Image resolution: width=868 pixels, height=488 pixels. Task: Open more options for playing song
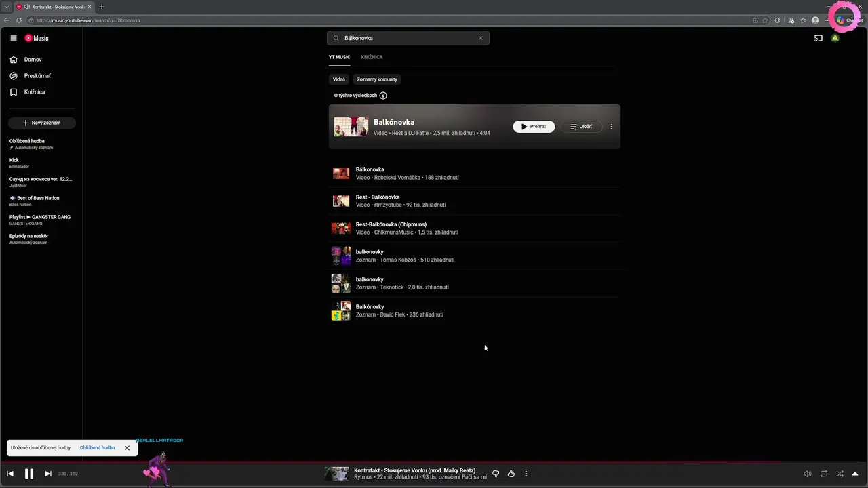[x=526, y=474]
